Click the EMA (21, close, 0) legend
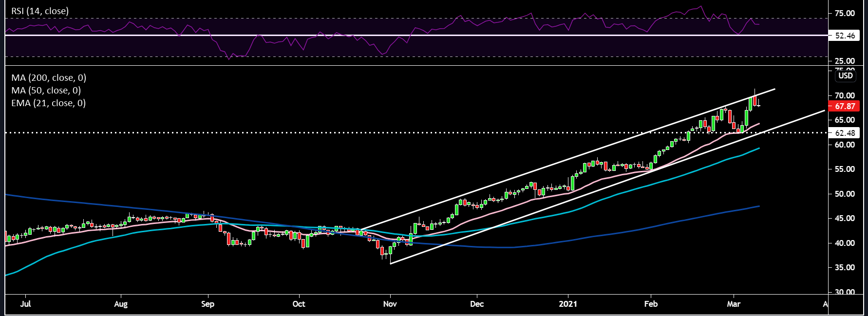The height and width of the screenshot is (316, 868). 49,103
